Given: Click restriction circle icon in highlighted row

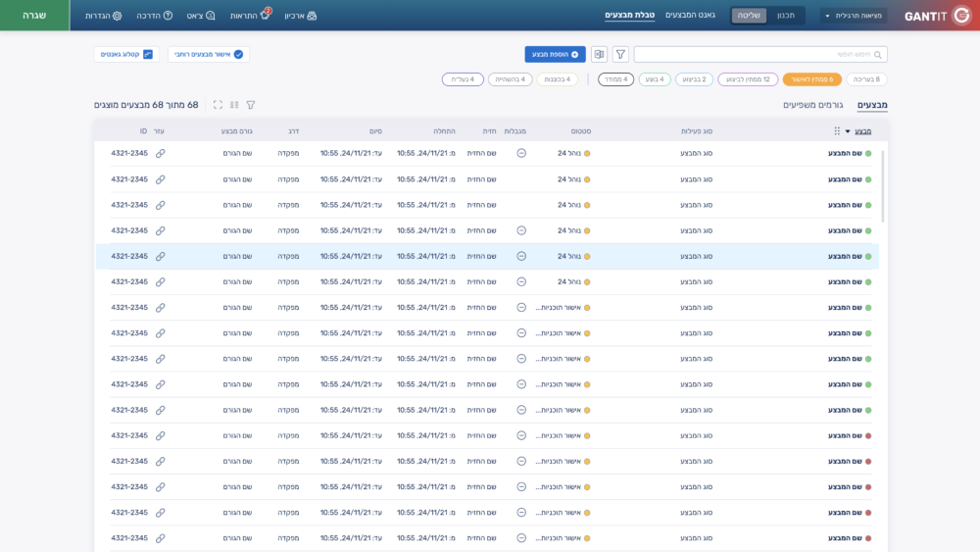Looking at the screenshot, I should click(521, 256).
